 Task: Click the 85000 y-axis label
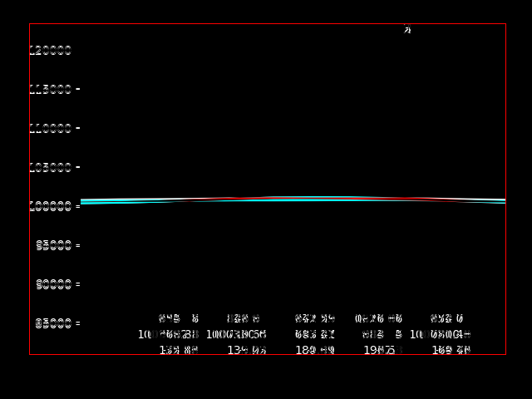tap(53, 323)
